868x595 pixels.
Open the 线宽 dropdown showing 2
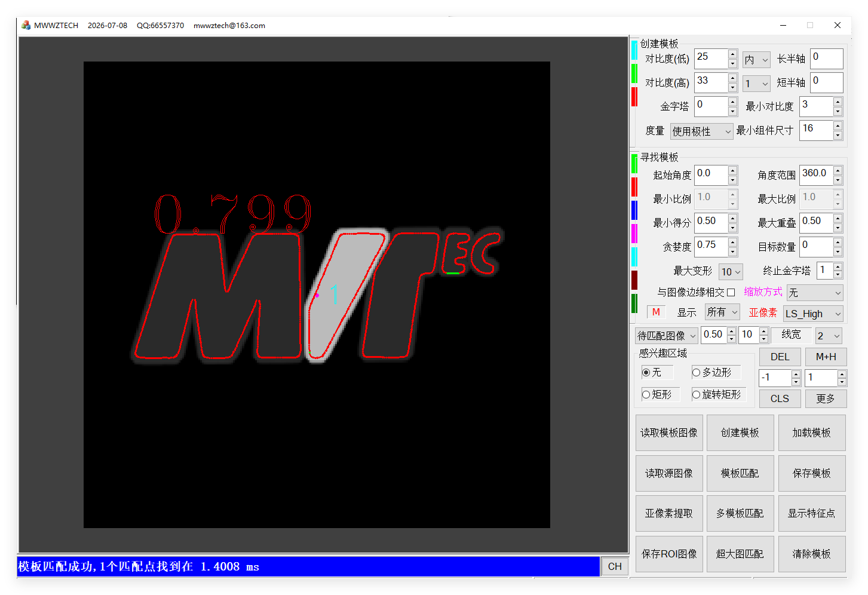point(829,336)
